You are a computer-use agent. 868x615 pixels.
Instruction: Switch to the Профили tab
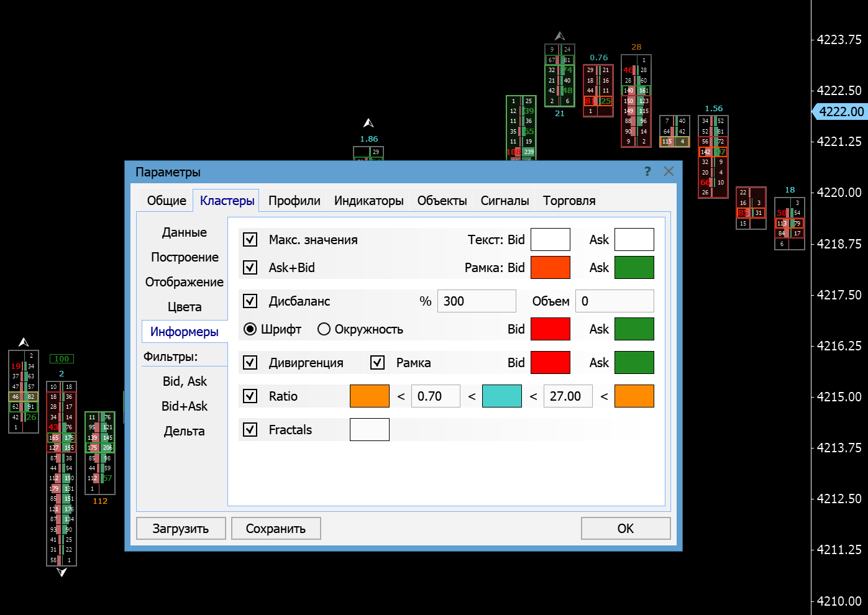pyautogui.click(x=294, y=201)
